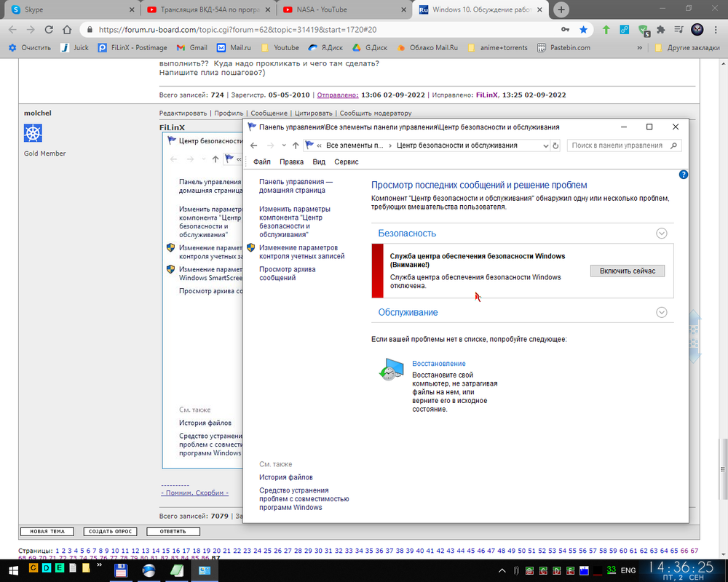Open Вид menu in control panel
The height and width of the screenshot is (582, 728).
(319, 162)
